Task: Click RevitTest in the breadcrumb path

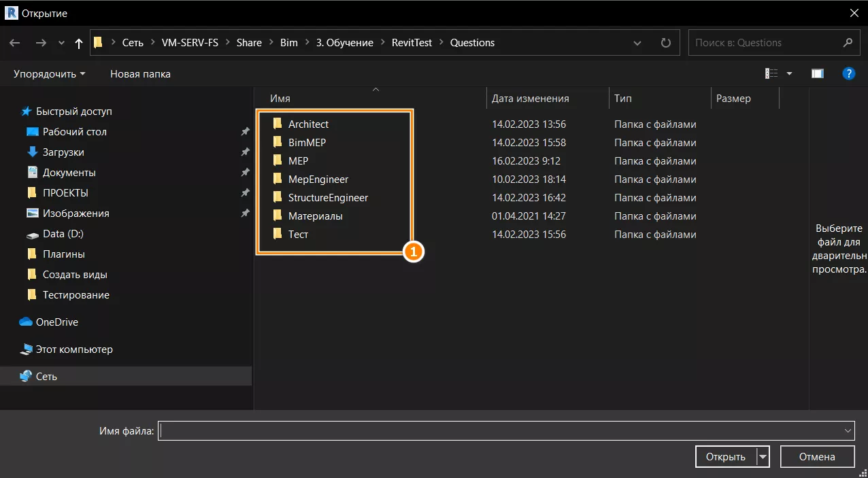Action: click(x=412, y=43)
